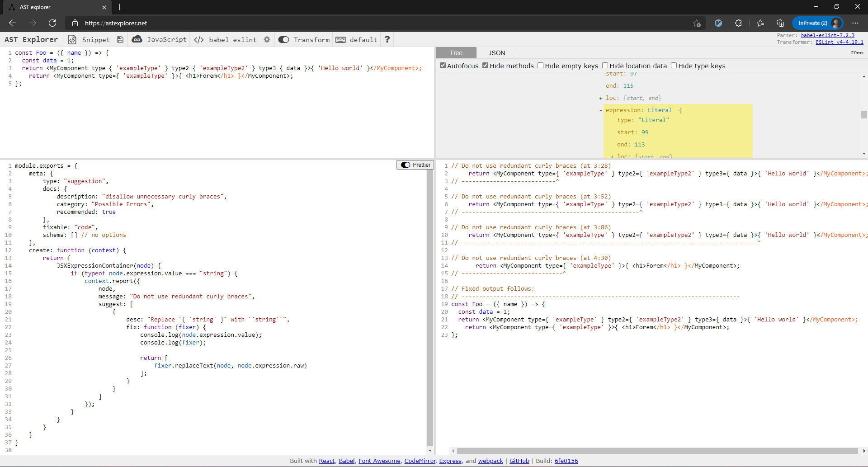Enable the Hide location data checkbox
Screen dimensions: 868x467
pyautogui.click(x=605, y=65)
